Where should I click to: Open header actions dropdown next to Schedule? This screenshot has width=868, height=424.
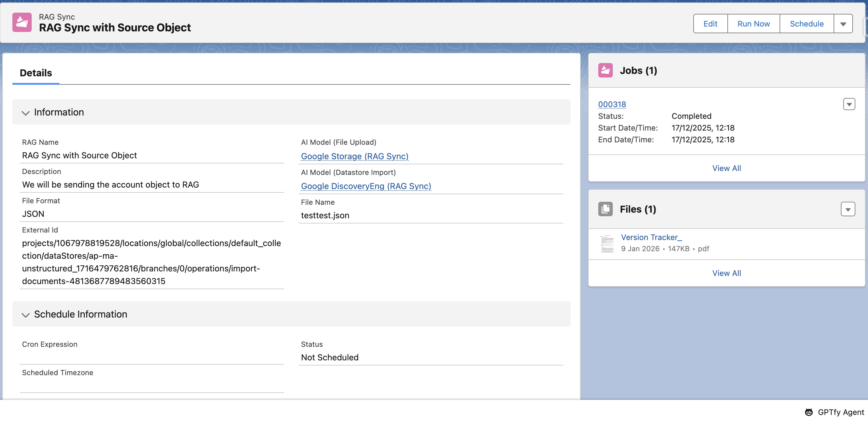click(x=843, y=24)
